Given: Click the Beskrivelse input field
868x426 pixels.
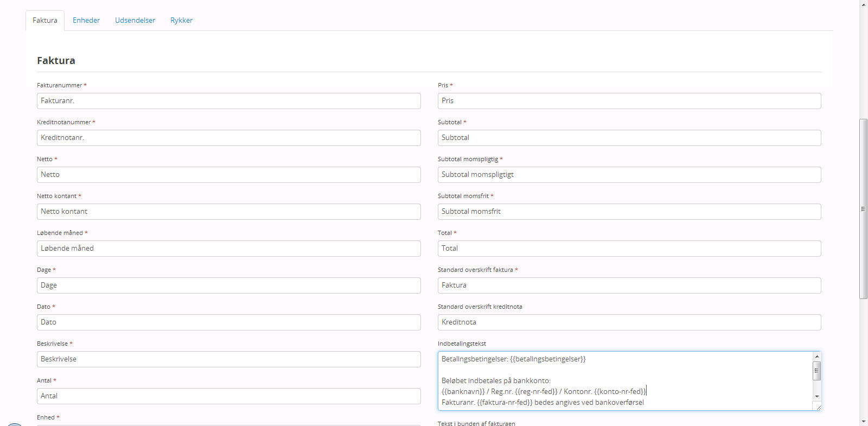Looking at the screenshot, I should (228, 359).
